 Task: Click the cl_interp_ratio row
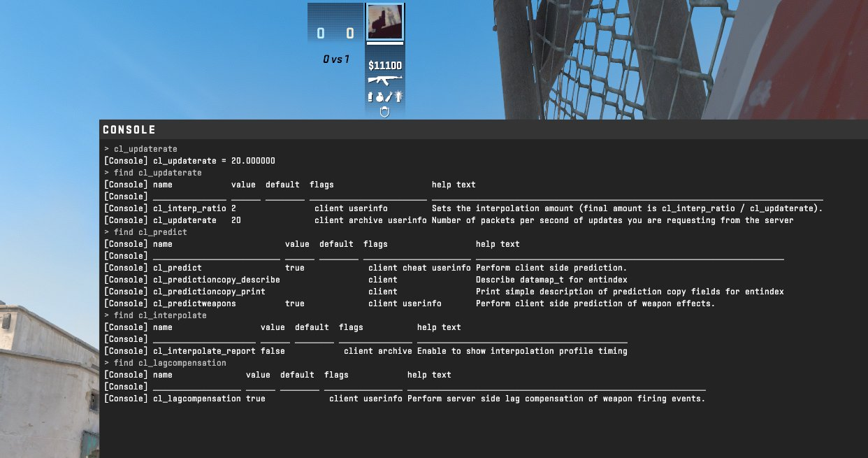(463, 208)
